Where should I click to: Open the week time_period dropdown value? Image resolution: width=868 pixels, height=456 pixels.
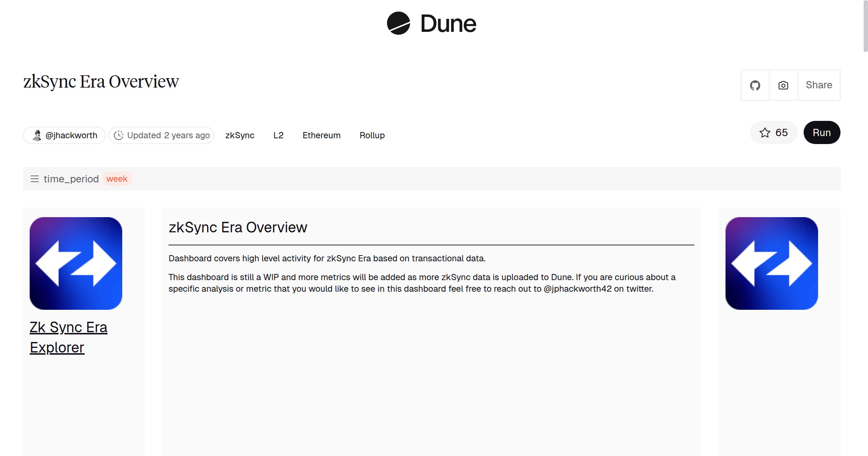117,179
